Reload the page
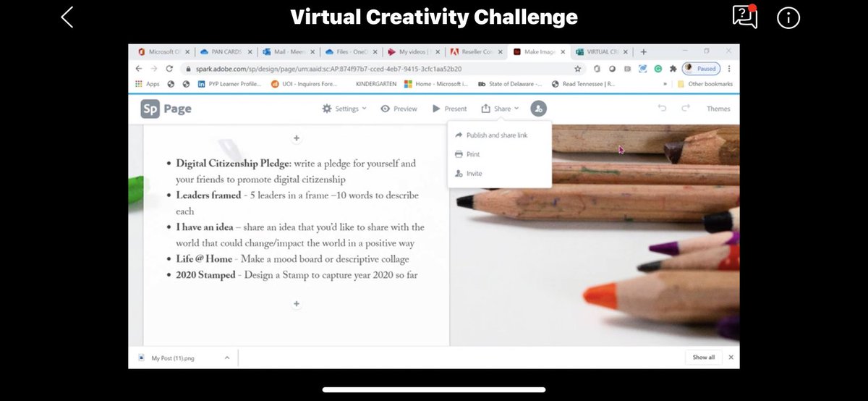Viewport: 868px width, 401px height. pos(169,69)
